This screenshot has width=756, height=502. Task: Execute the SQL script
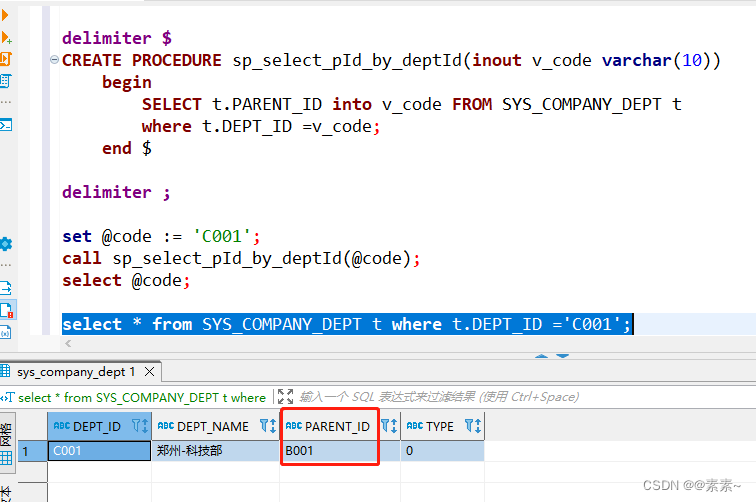pyautogui.click(x=5, y=59)
